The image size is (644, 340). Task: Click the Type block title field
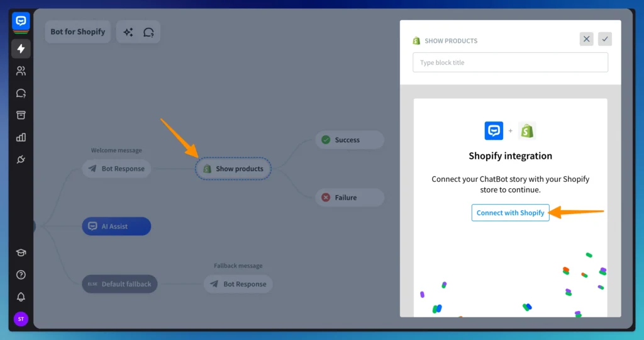(x=510, y=62)
